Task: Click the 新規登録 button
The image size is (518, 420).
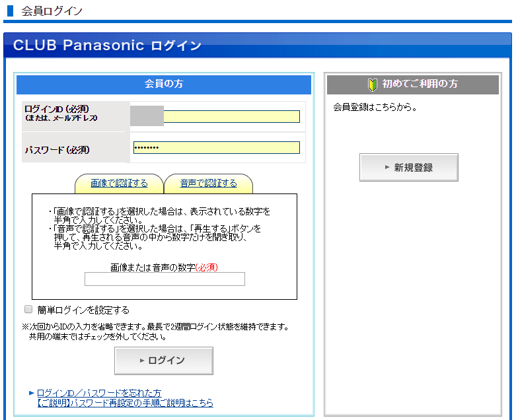Action: (409, 168)
